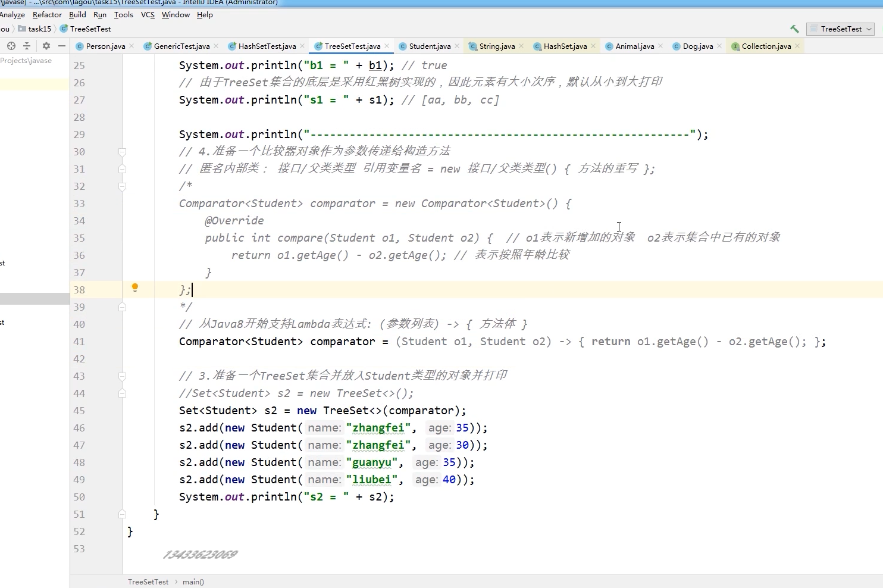Screen dimensions: 883x588
Task: Click the locate/scroll-from-source target icon
Action: pos(11,46)
